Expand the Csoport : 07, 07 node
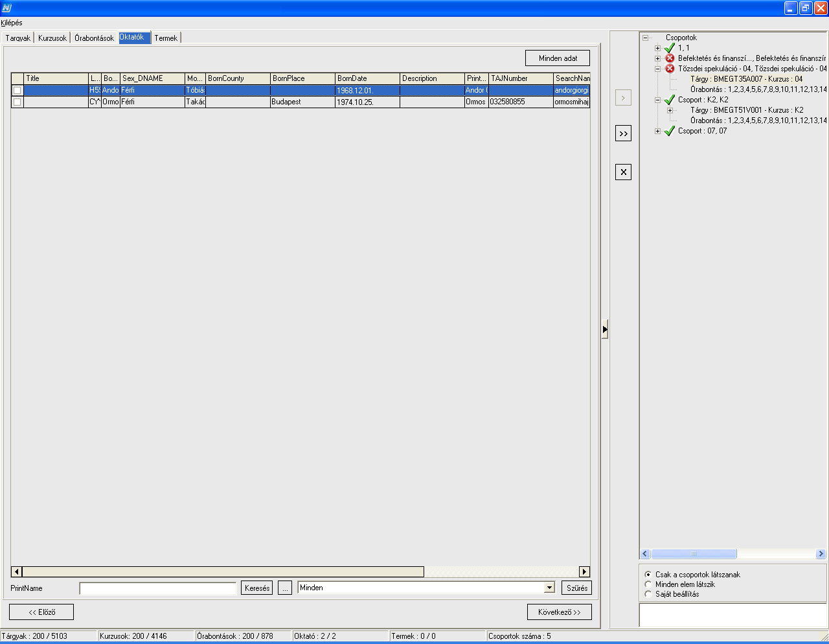Screen dimensions: 829x644 click(x=657, y=131)
